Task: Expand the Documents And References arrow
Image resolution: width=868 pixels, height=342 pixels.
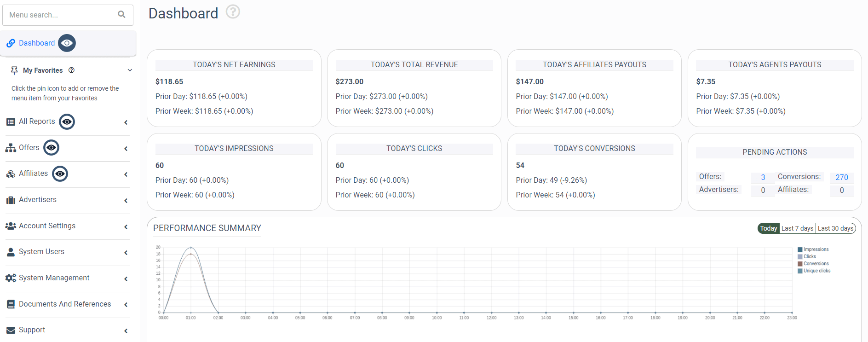Action: [x=126, y=305]
